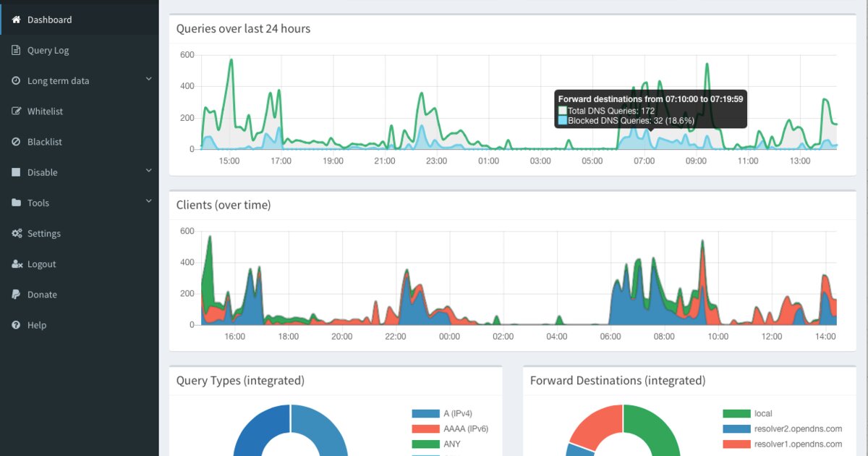Click the 09:00 peak in the Queries chart

707,65
